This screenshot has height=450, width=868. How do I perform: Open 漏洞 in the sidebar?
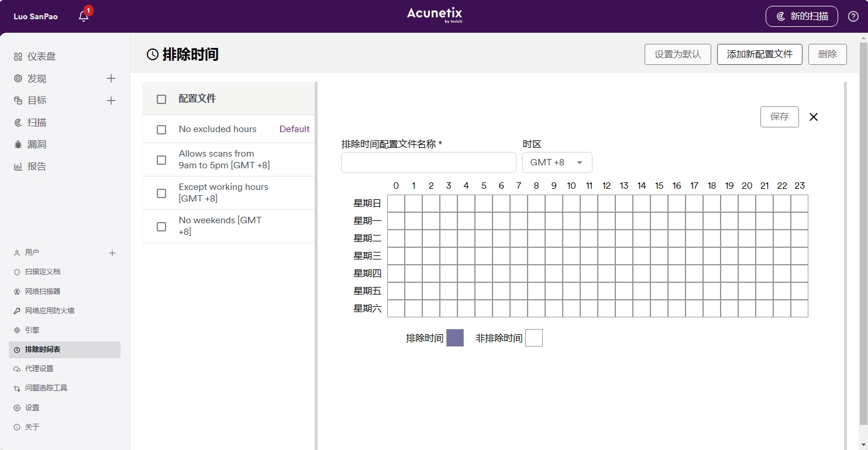point(37,144)
